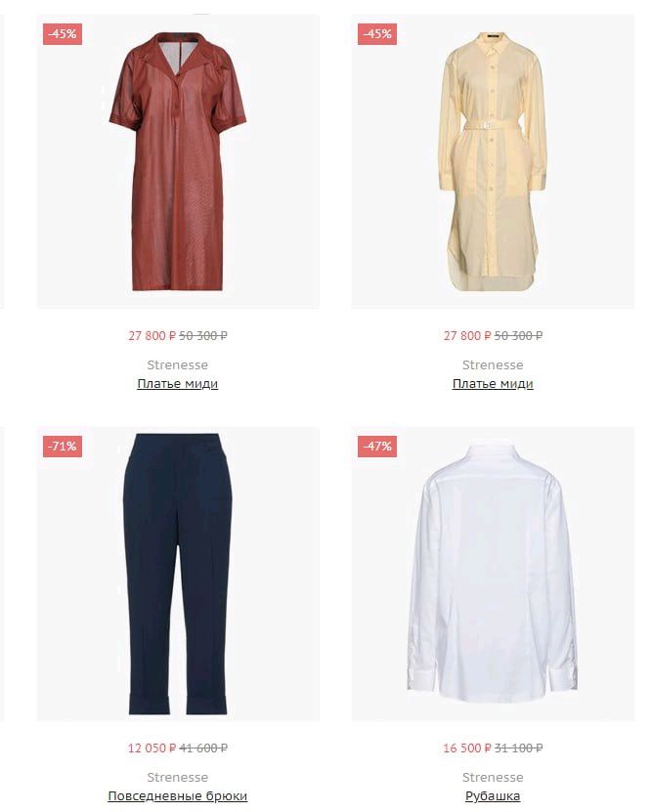Click the -45% badge on the red dress

coord(63,34)
